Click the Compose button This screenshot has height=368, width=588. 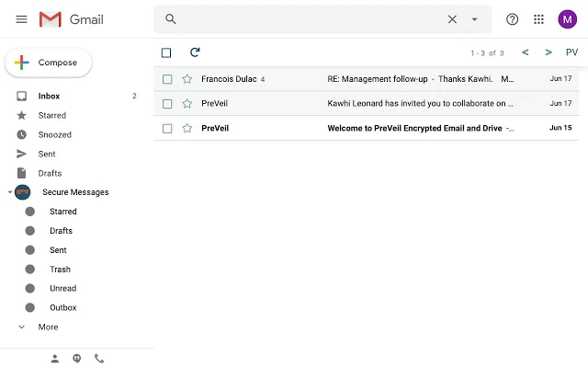[x=49, y=63]
